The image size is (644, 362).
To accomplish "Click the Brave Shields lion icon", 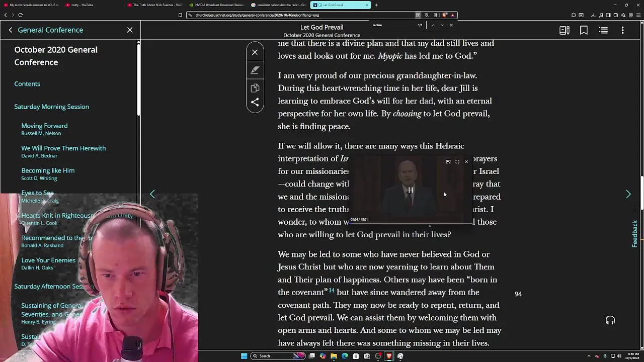I will 444,15.
